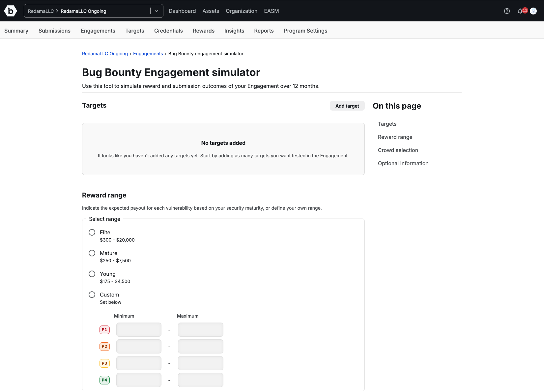Expand the RedamaLLC Ongoing program switcher
The height and width of the screenshot is (392, 544).
pyautogui.click(x=157, y=11)
